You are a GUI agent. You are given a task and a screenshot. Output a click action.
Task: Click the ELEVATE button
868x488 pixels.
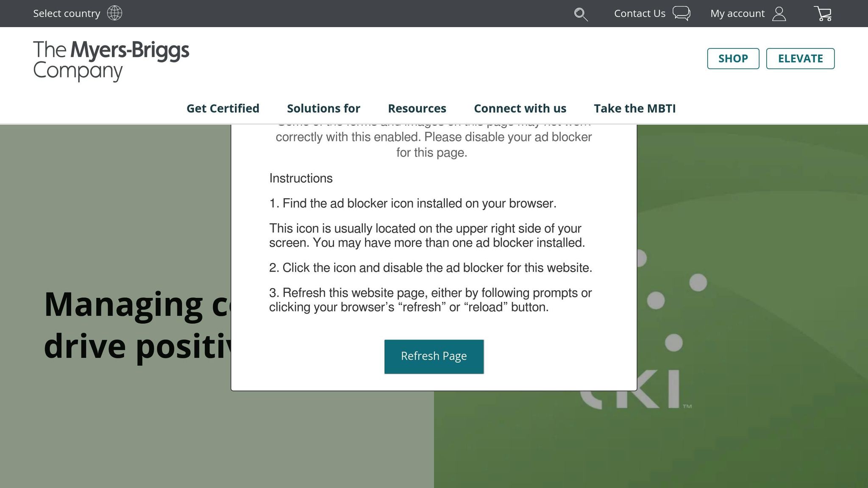(800, 58)
